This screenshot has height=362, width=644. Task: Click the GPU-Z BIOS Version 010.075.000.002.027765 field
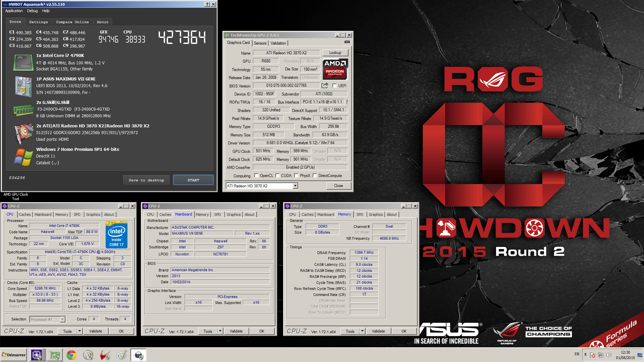click(x=286, y=86)
